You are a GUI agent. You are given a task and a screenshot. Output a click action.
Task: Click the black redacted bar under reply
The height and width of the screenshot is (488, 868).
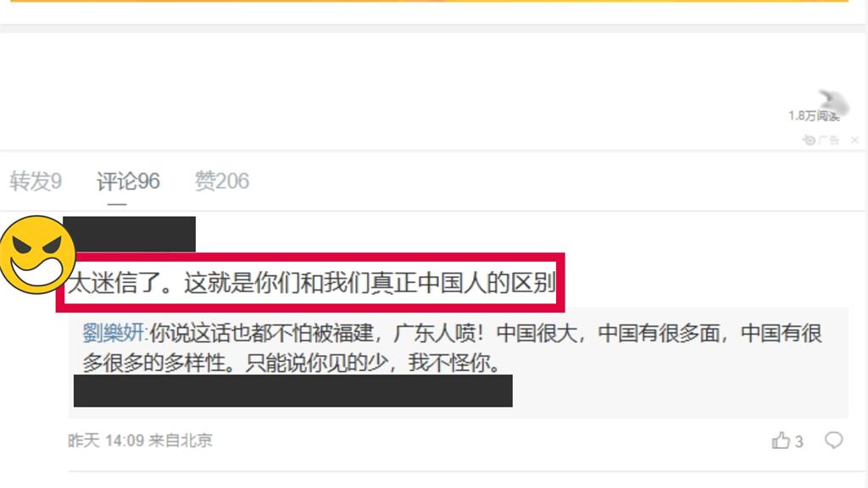[x=292, y=391]
